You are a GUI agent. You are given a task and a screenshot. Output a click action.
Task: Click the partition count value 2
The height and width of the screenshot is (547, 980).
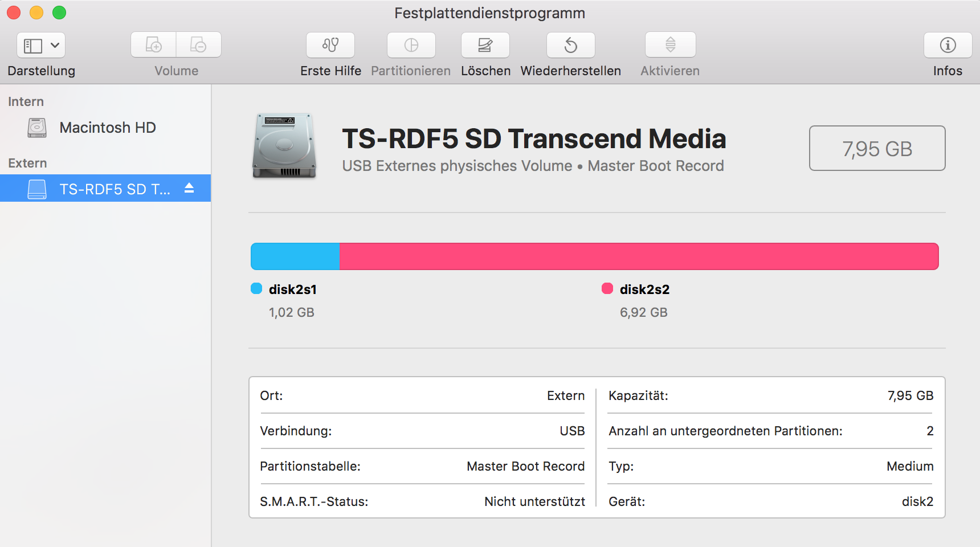[x=930, y=431]
